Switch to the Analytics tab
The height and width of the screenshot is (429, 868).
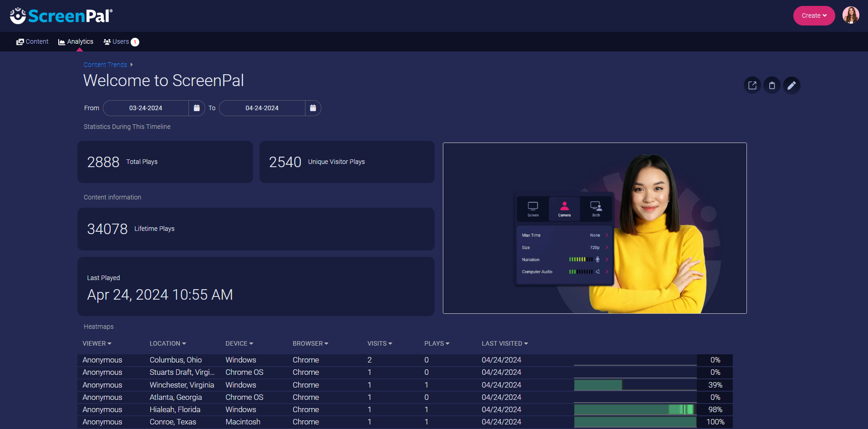[76, 41]
